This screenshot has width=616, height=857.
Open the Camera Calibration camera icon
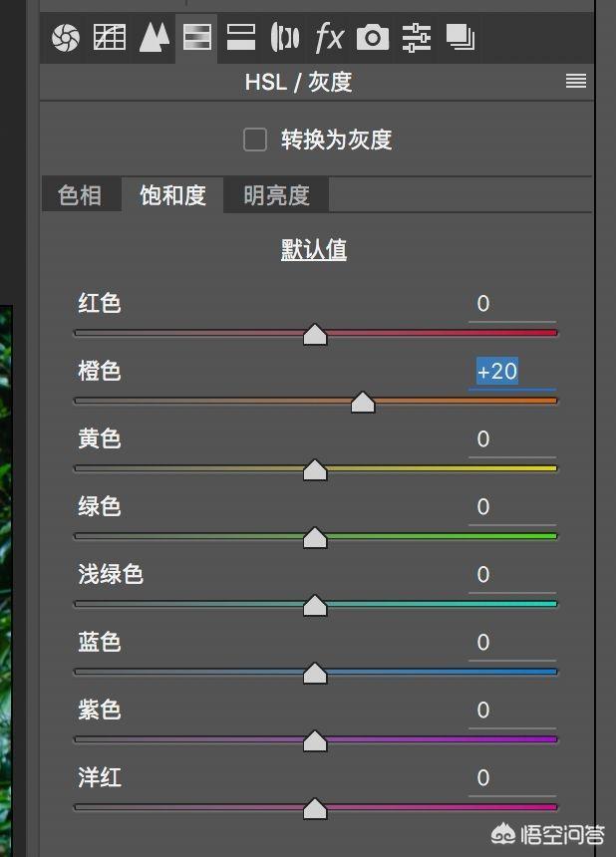tap(373, 38)
